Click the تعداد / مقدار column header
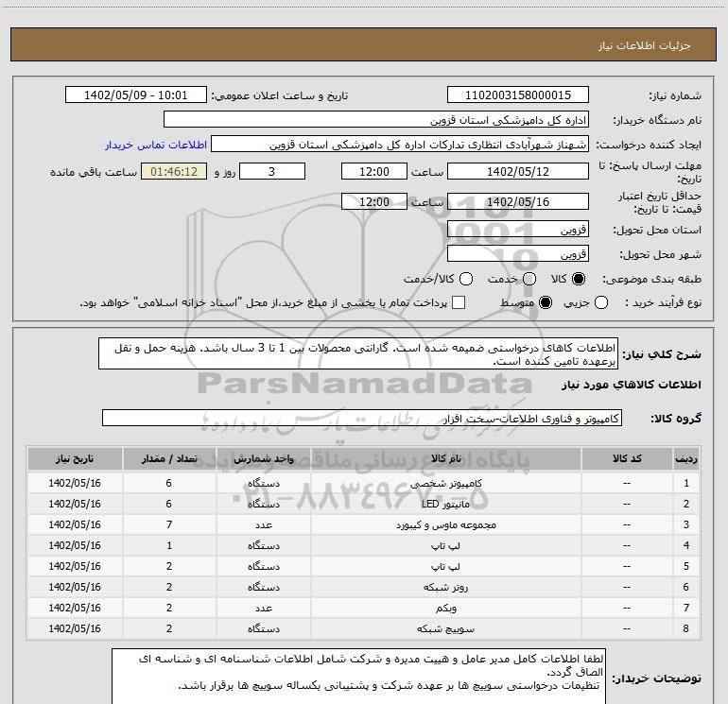The height and width of the screenshot is (704, 728). [x=169, y=459]
